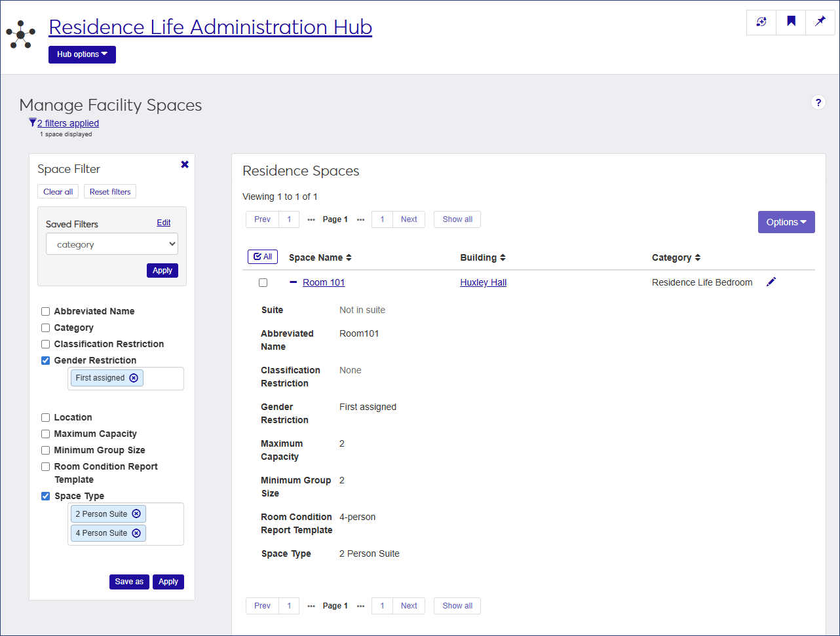Open help via the question mark icon
The width and height of the screenshot is (840, 636).
(818, 102)
